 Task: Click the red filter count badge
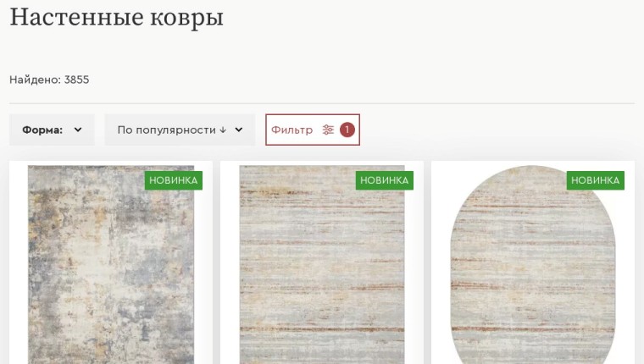click(x=347, y=130)
